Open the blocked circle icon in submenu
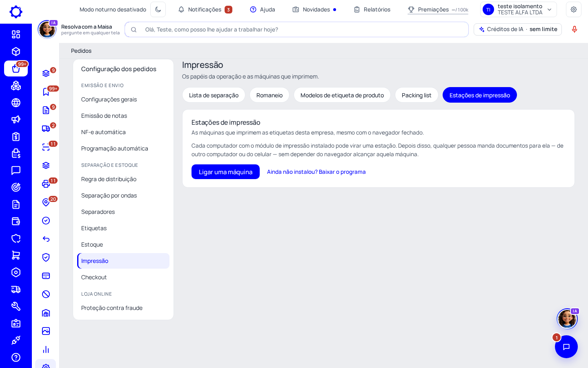Screen dimensions: 588x368 [46, 294]
